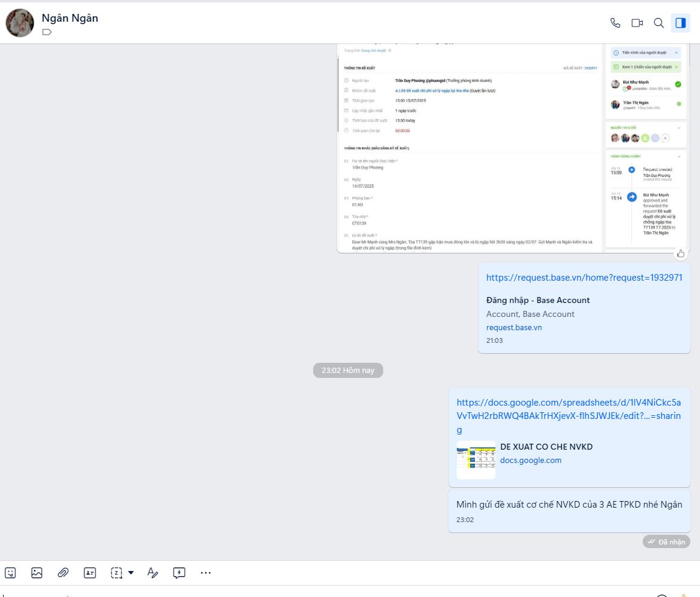
Task: Open the text formatting options
Action: [153, 573]
